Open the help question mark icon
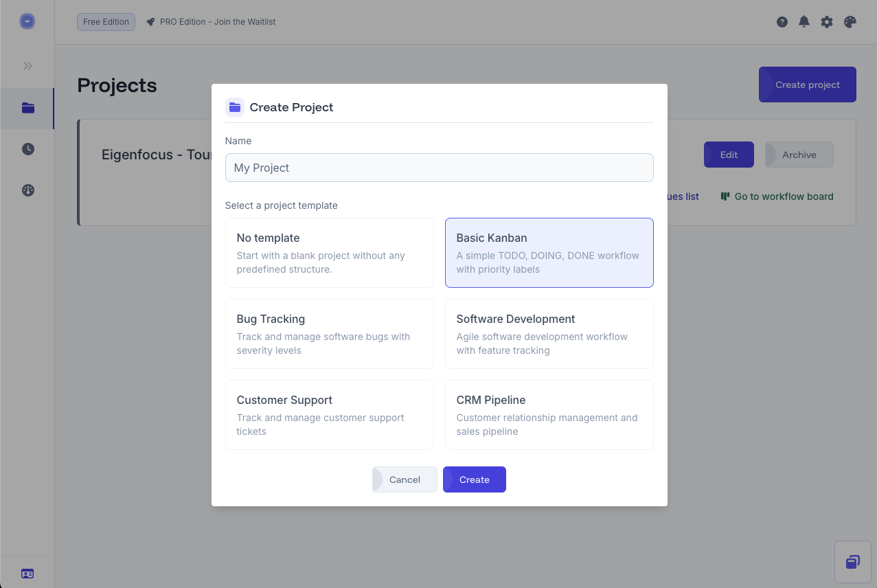Viewport: 877px width, 588px height. click(x=782, y=21)
